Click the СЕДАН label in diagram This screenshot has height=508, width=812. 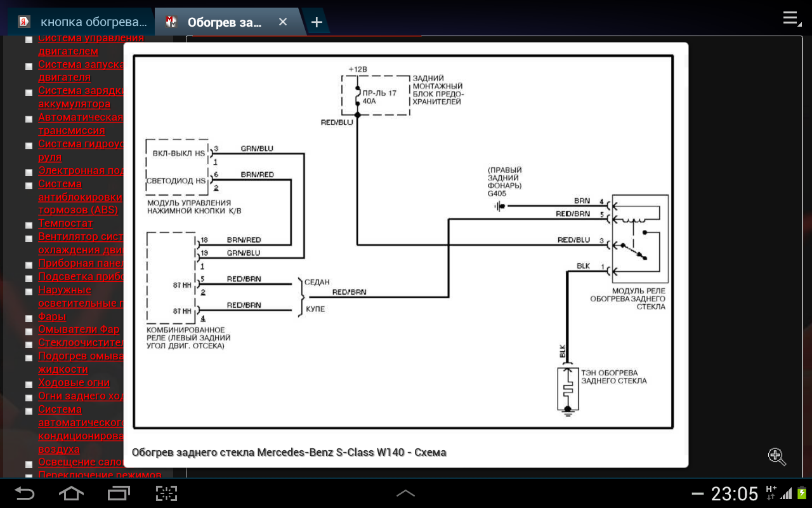[x=317, y=282]
